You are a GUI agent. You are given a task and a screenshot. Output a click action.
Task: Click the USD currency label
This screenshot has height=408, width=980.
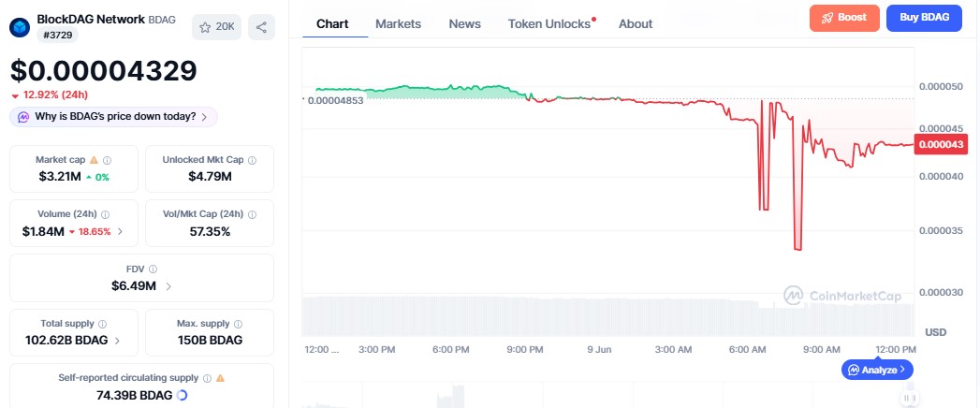point(936,332)
